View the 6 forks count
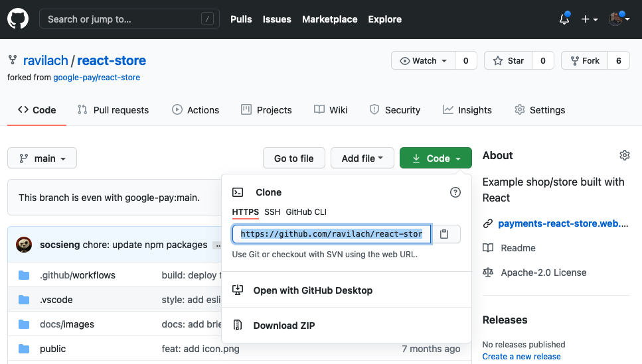Image resolution: width=642 pixels, height=364 pixels. [619, 60]
